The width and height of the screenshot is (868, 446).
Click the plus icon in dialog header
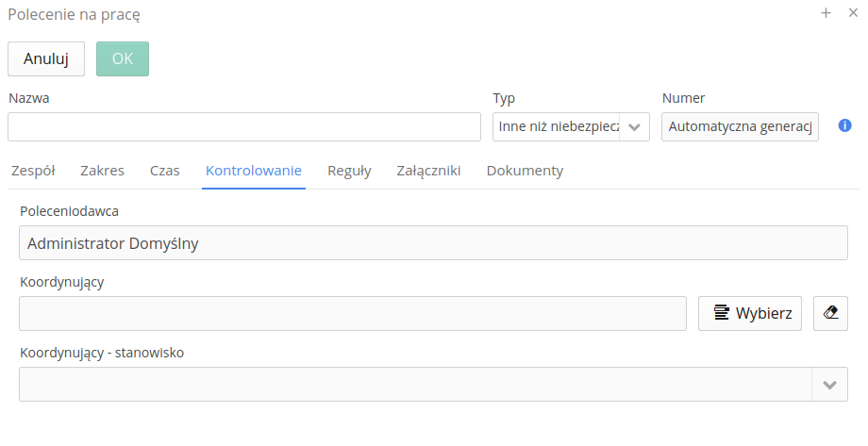[x=826, y=12]
